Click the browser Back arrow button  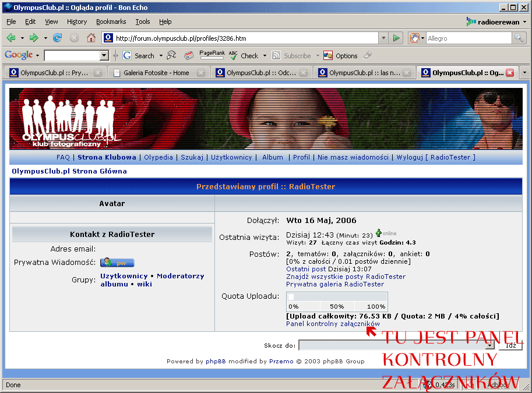10,38
